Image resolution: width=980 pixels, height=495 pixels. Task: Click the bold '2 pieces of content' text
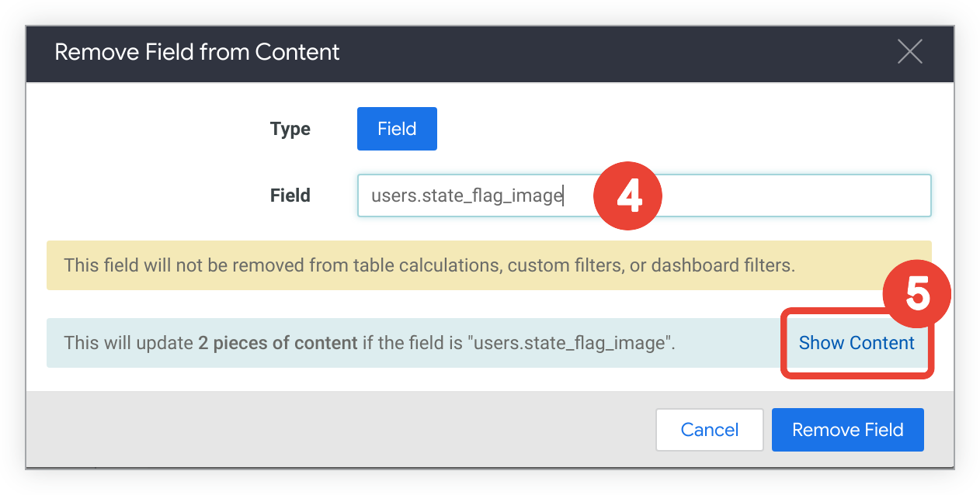click(x=277, y=343)
